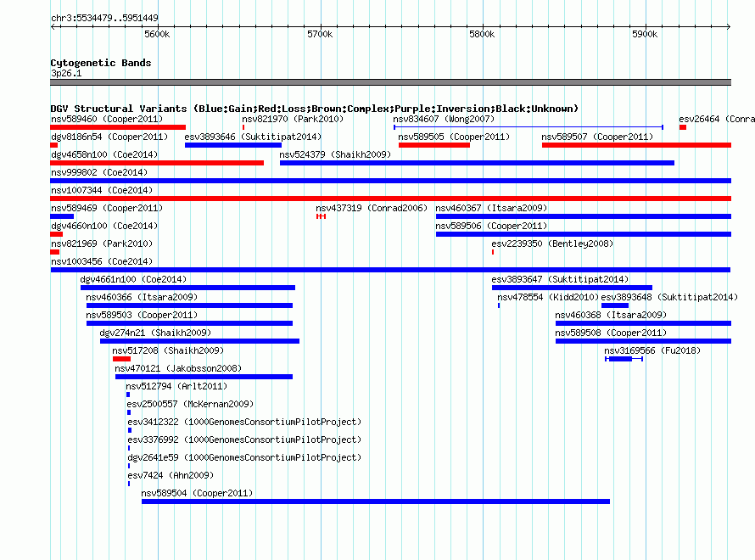Click the nsv589503 (Cooper2011) gain bar

click(x=189, y=323)
